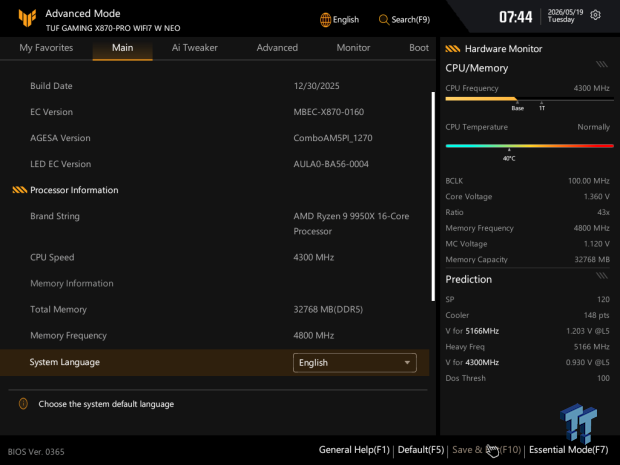
Task: Click the Total Memory label
Action: 58,310
